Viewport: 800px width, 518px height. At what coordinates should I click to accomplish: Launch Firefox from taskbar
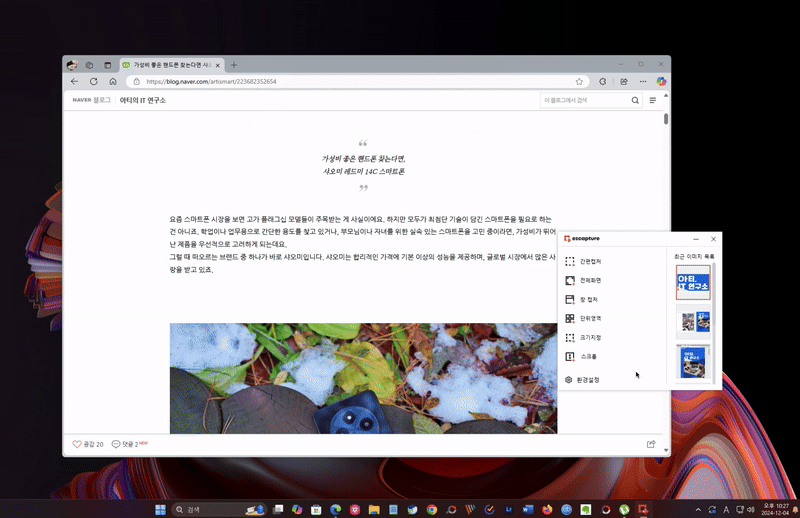click(x=547, y=509)
